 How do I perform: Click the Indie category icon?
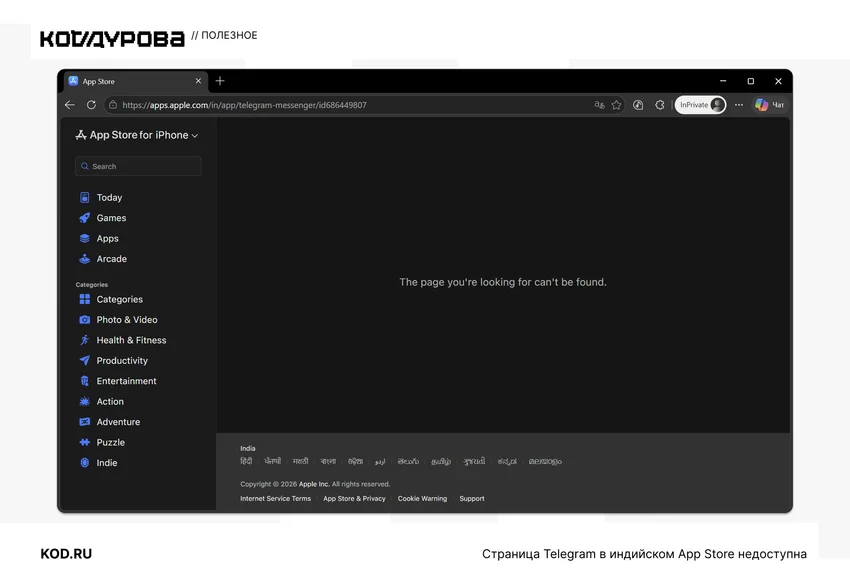click(85, 463)
